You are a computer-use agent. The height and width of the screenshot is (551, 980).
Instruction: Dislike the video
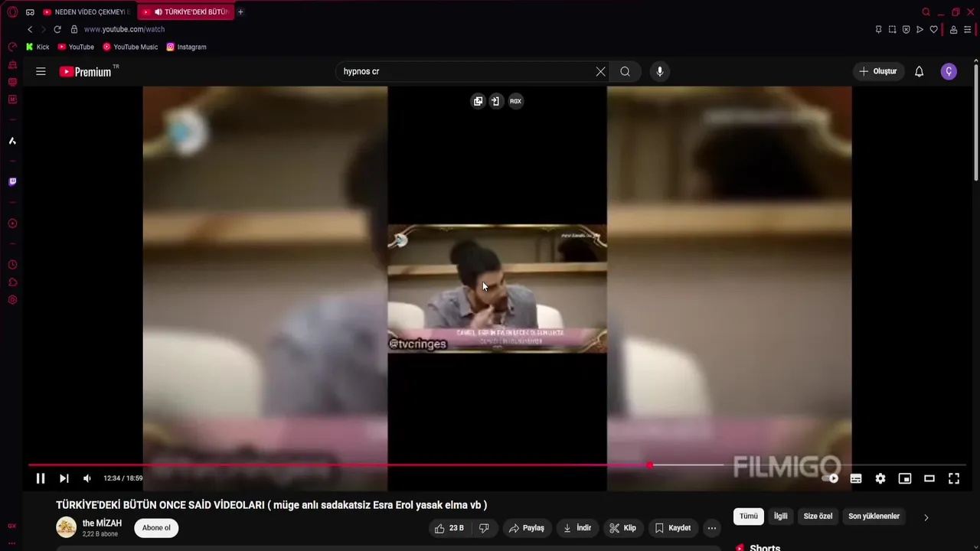click(484, 528)
